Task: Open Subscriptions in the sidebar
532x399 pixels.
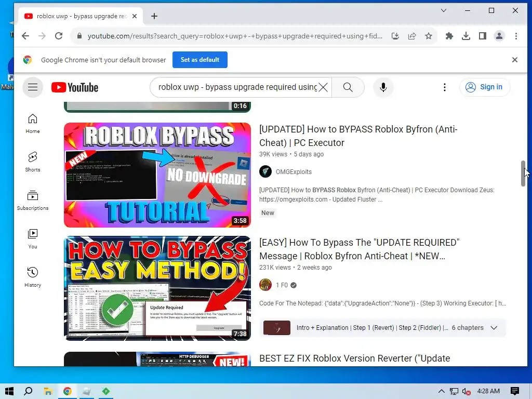Action: pyautogui.click(x=33, y=201)
